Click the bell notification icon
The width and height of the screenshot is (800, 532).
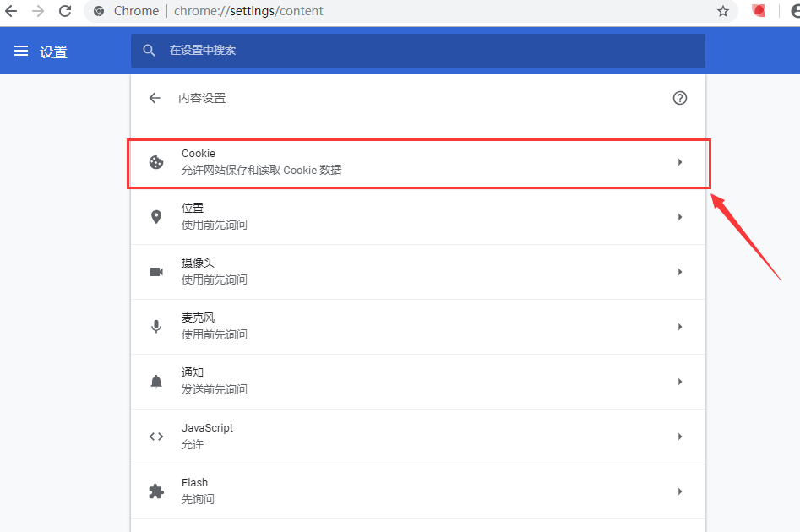point(156,382)
